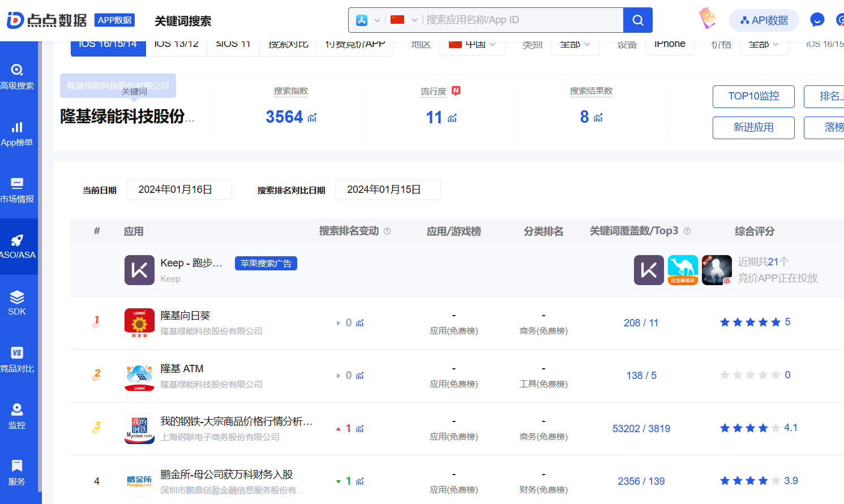Open the 竞品对比 sidebar item
The image size is (844, 504).
(x=17, y=360)
